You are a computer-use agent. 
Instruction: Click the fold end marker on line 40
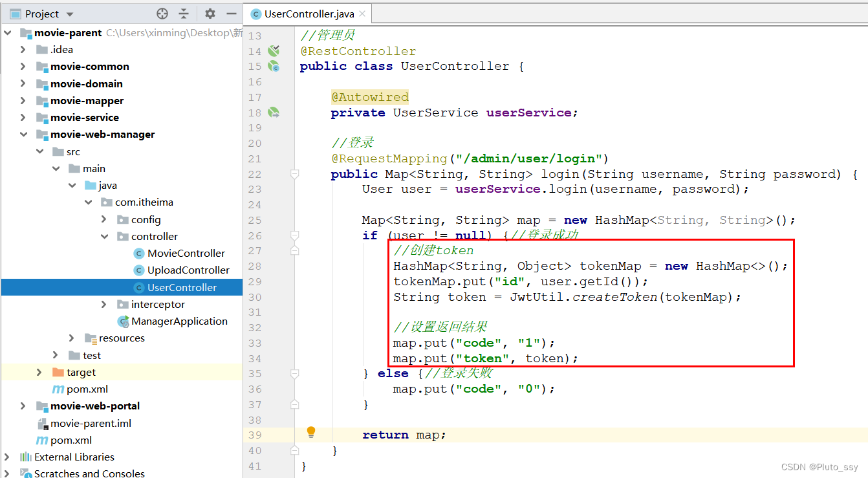pos(295,450)
